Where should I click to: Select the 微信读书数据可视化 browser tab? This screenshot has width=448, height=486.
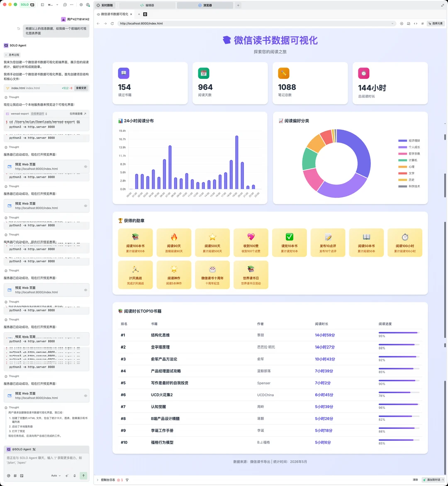coord(114,14)
